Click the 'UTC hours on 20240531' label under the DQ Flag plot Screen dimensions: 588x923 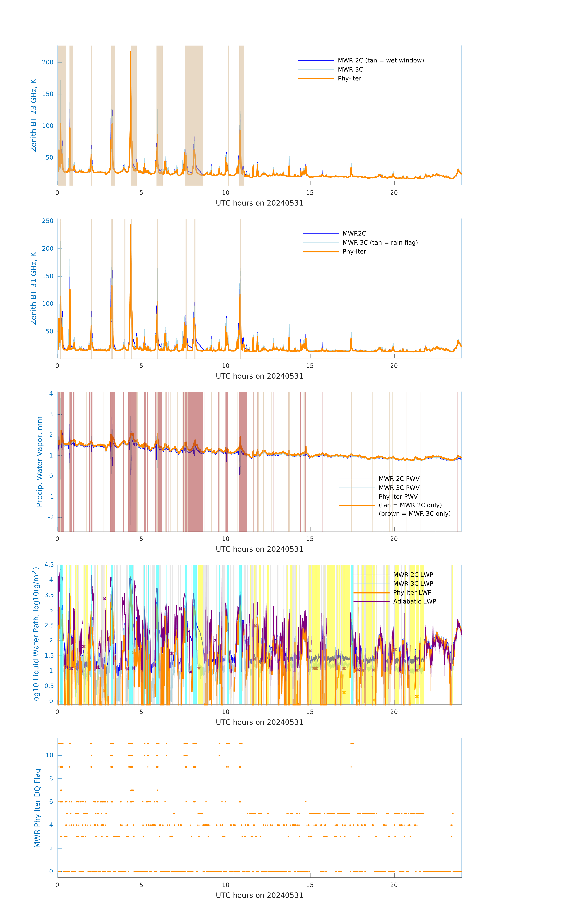point(259,895)
